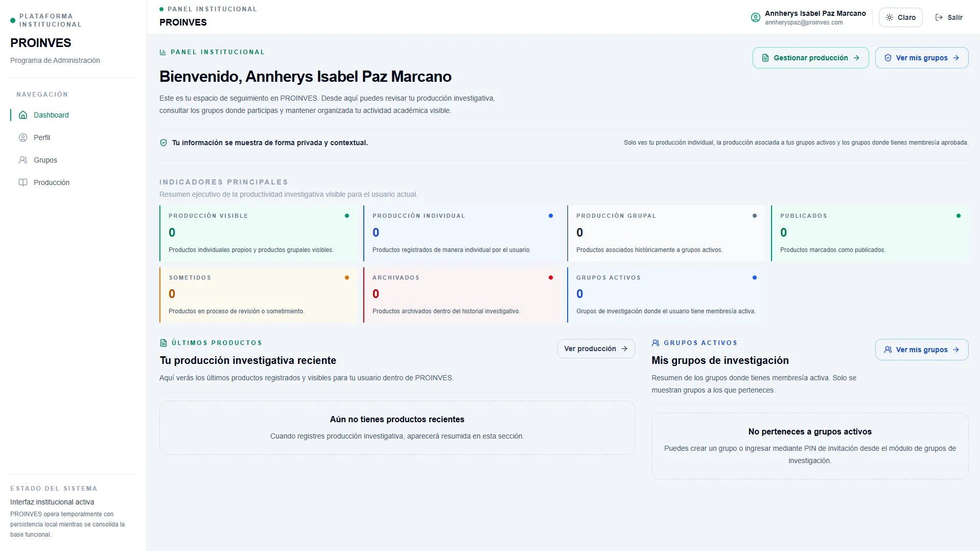Click Ver mis grupos beside Mis grupos heading
This screenshot has height=551, width=980.
pos(922,350)
